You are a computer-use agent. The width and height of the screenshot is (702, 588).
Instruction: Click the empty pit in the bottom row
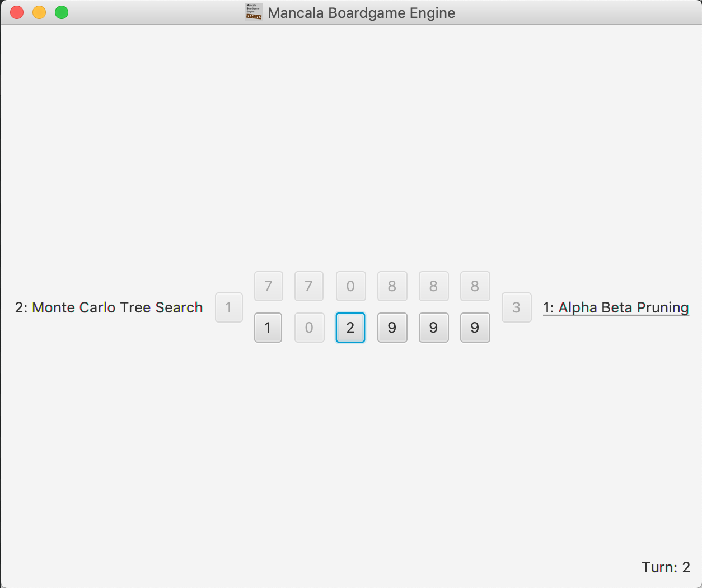310,328
